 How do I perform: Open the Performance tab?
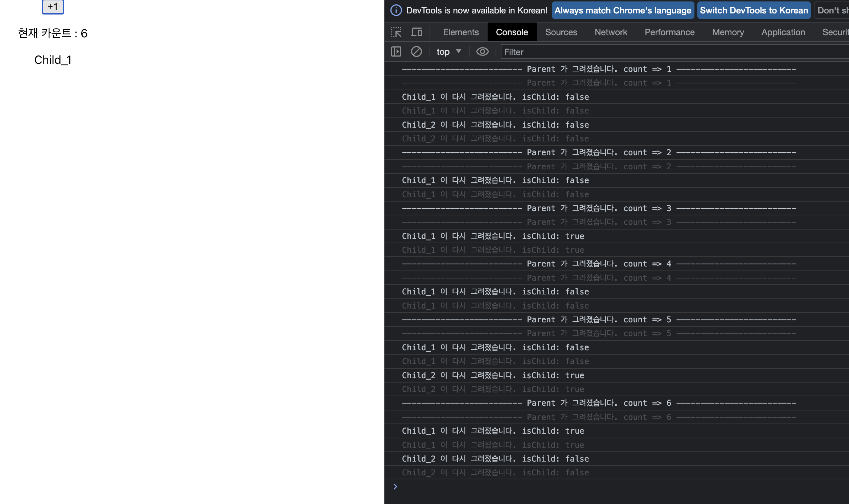coord(669,32)
